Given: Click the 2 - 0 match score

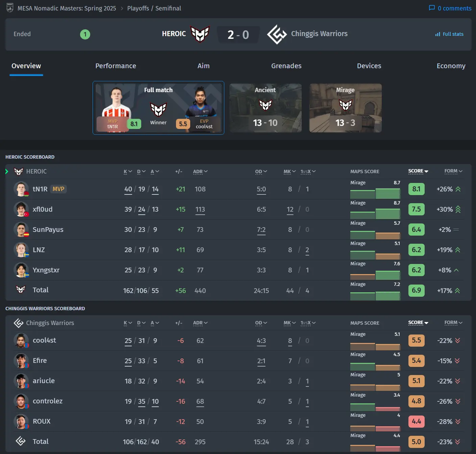Looking at the screenshot, I should pos(238,34).
